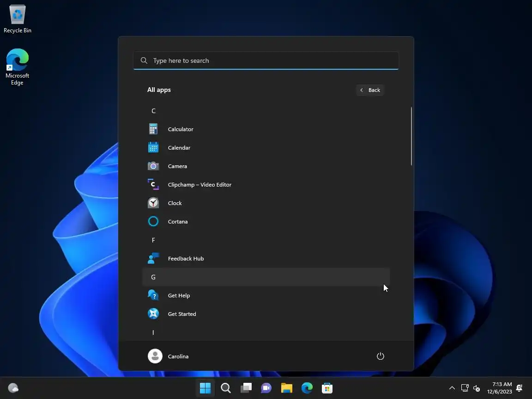Select the Recycle Bin desktop icon
This screenshot has width=532, height=399.
tap(17, 19)
